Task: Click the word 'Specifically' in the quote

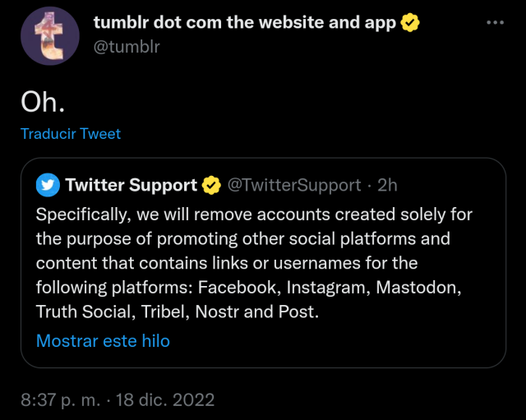Action: (x=80, y=215)
